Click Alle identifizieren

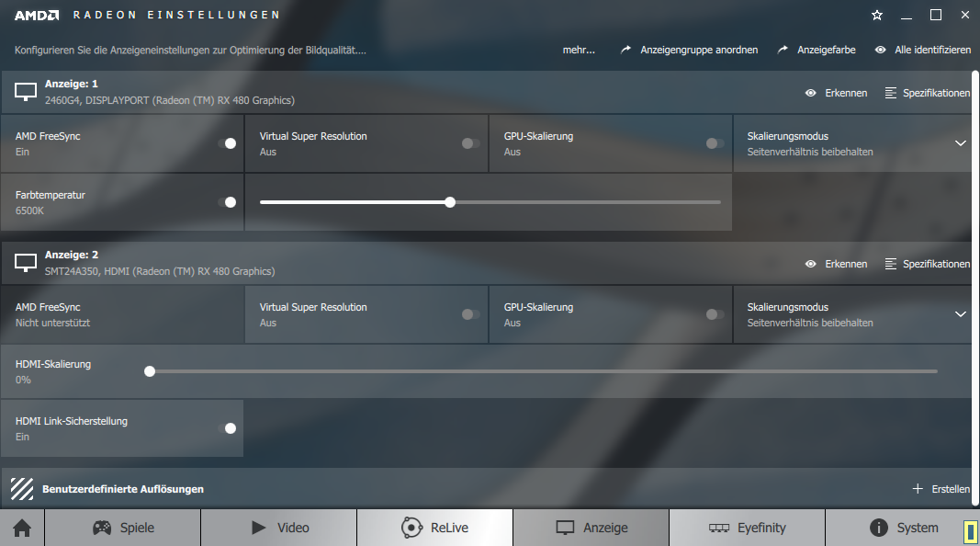click(932, 50)
